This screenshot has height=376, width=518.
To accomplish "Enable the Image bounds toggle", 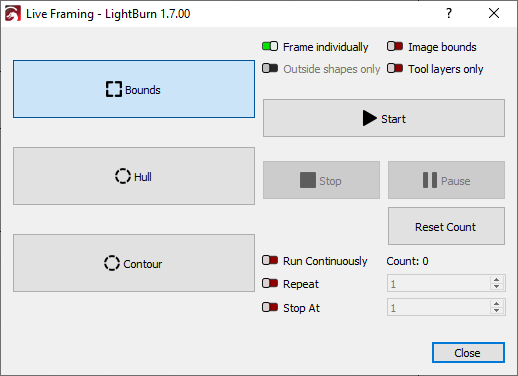I will tap(395, 46).
